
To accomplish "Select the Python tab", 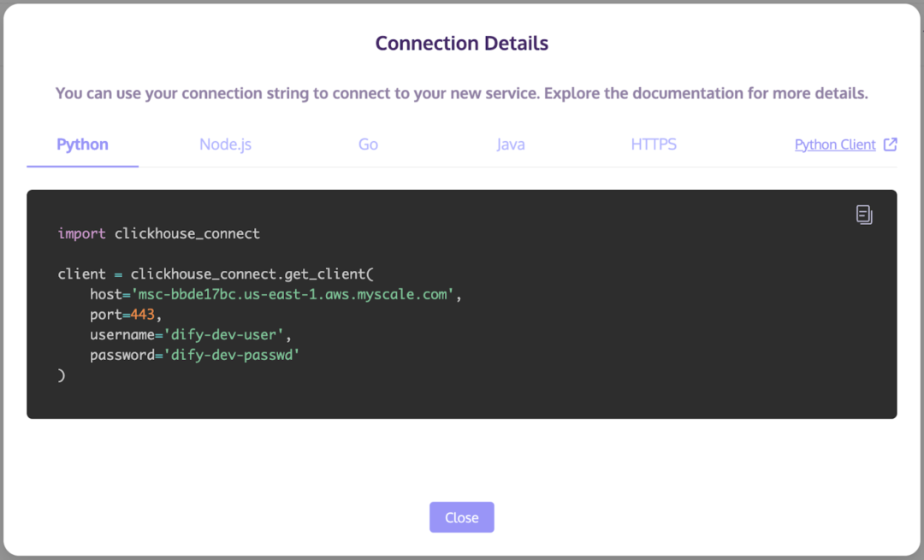I will pyautogui.click(x=82, y=144).
